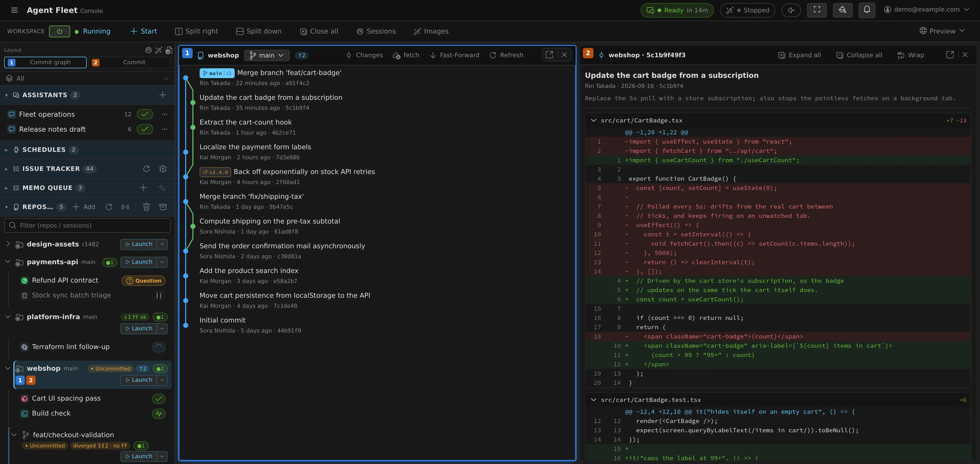Pop out the commit diff pane
980x464 pixels.
950,55
